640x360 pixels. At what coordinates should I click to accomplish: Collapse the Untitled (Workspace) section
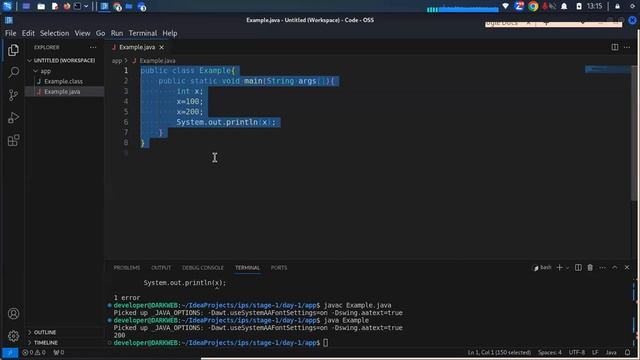pos(64,60)
